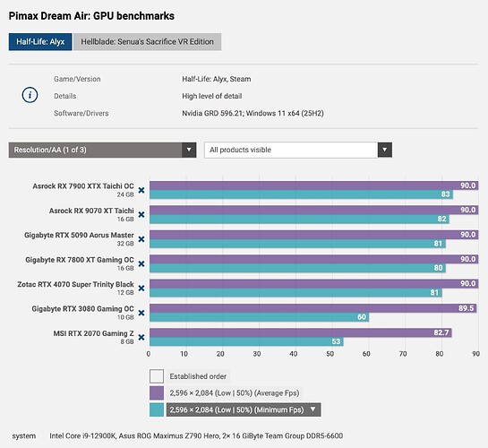
Task: Click the Gigabyte RTX 3080 Gaming OC label
Action: pos(82,309)
